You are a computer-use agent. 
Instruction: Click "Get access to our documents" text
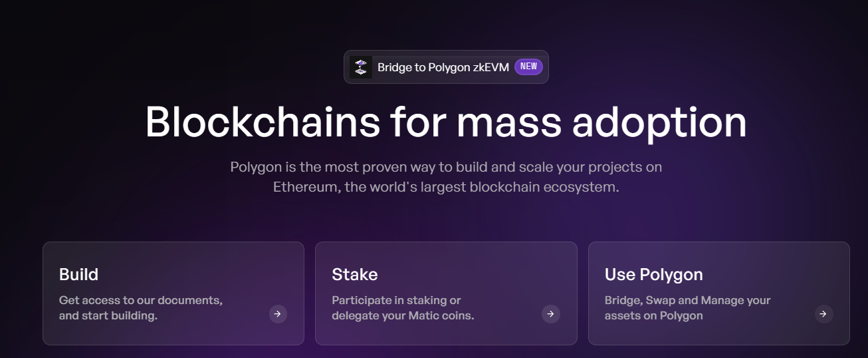140,300
